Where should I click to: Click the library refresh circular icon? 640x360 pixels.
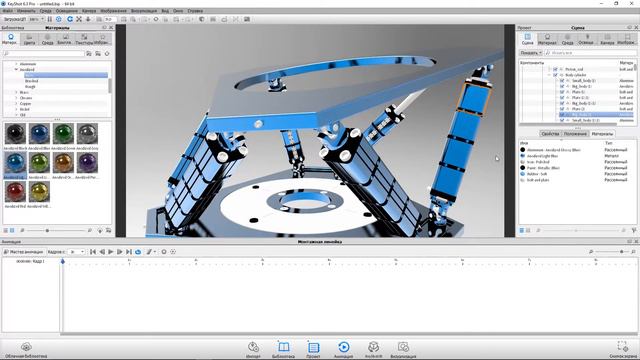pyautogui.click(x=107, y=53)
